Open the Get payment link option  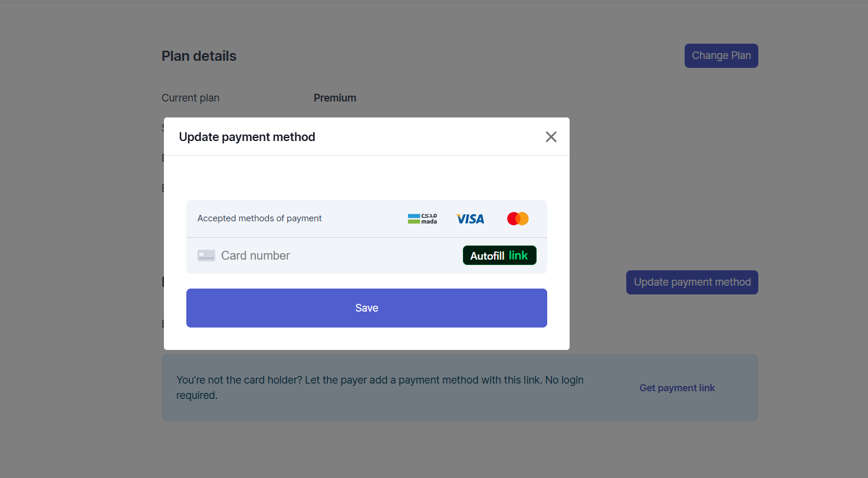(x=677, y=388)
